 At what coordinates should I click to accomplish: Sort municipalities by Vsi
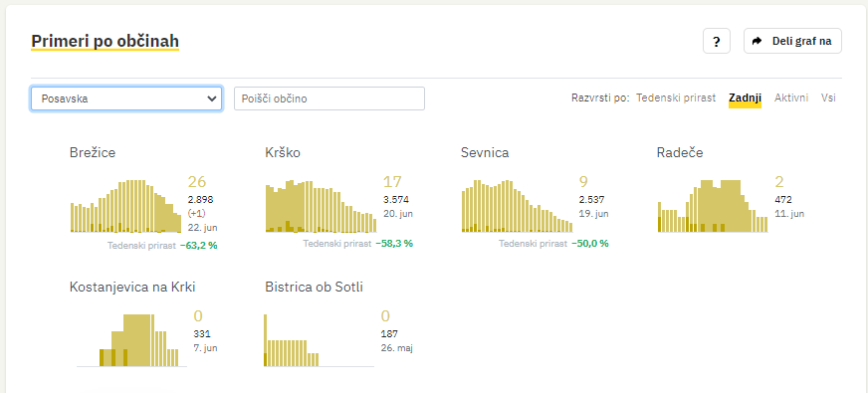click(x=828, y=98)
